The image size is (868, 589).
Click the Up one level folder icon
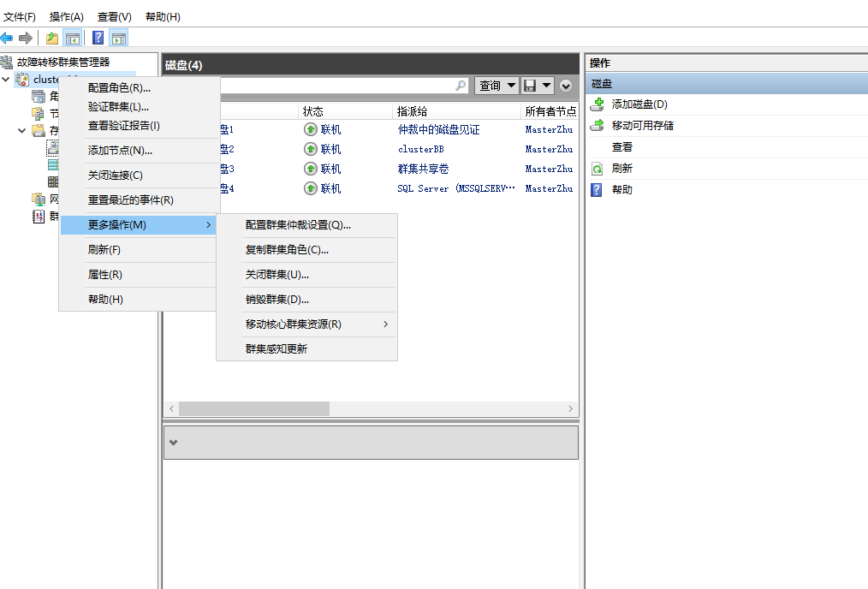point(52,39)
